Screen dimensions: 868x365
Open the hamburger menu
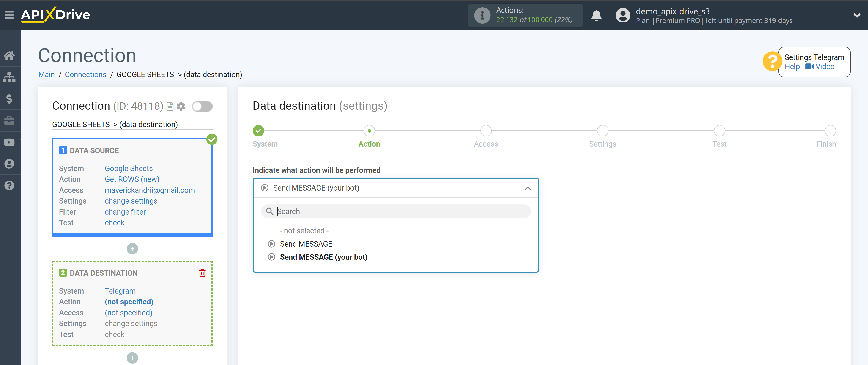(9, 15)
